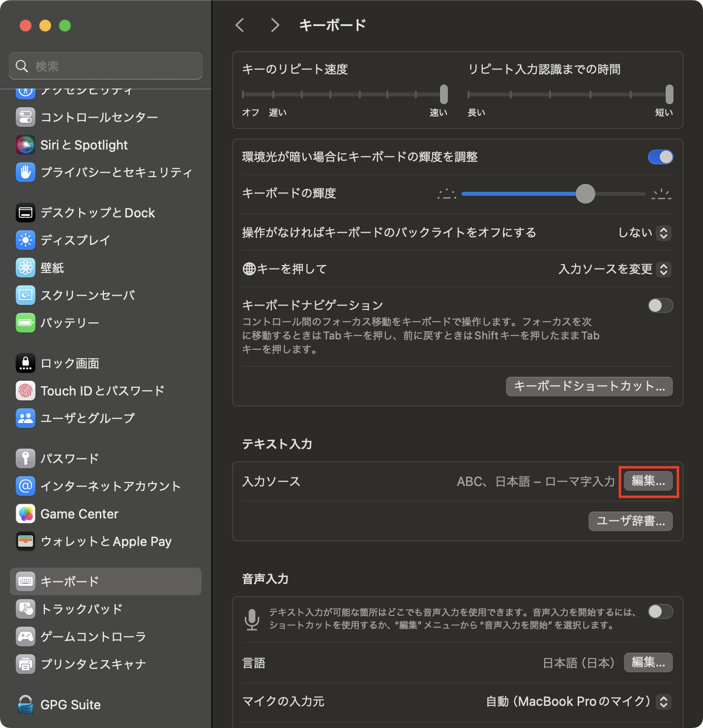Select the wallpaper flower icon
Image resolution: width=703 pixels, height=728 pixels.
pos(26,268)
